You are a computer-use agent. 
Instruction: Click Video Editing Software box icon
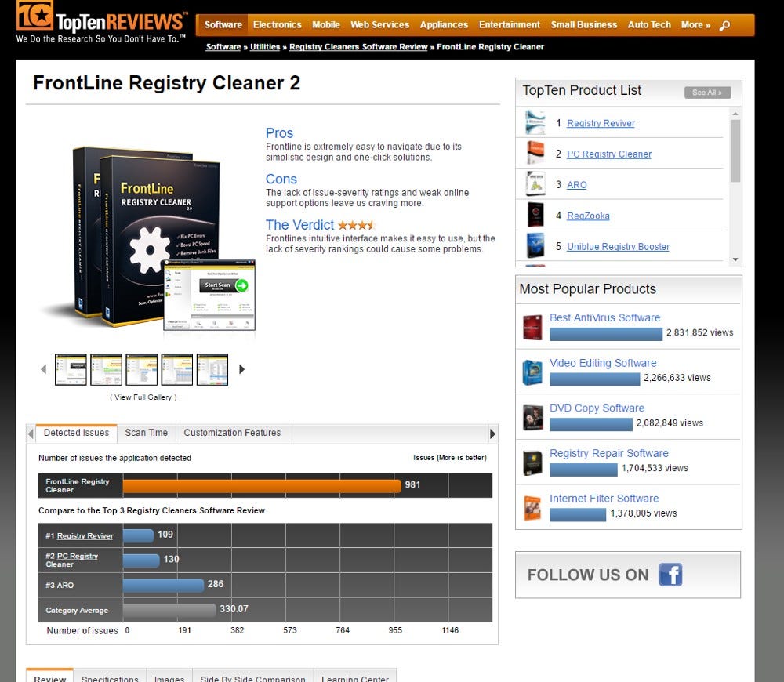(532, 372)
